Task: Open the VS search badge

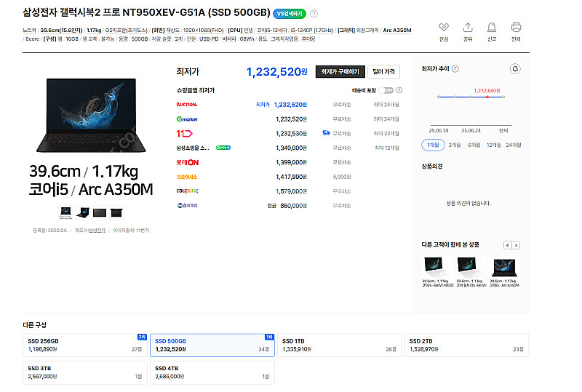Action: coord(289,14)
